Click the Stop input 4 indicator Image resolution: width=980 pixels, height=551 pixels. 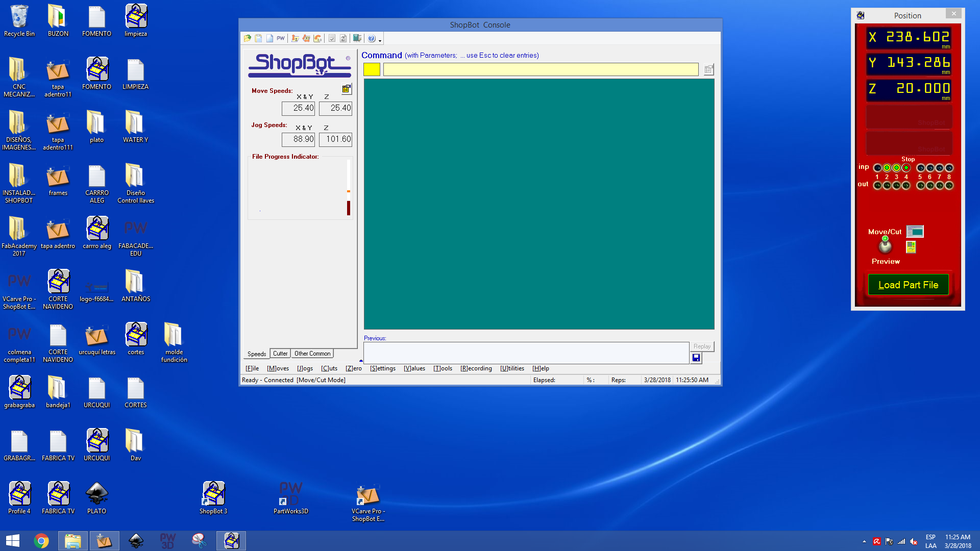(x=906, y=168)
